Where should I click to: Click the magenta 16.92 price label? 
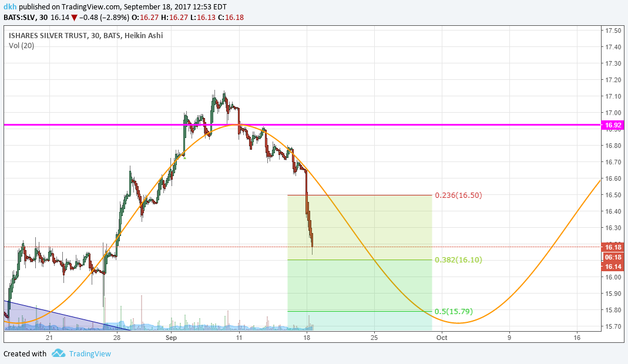pos(613,125)
